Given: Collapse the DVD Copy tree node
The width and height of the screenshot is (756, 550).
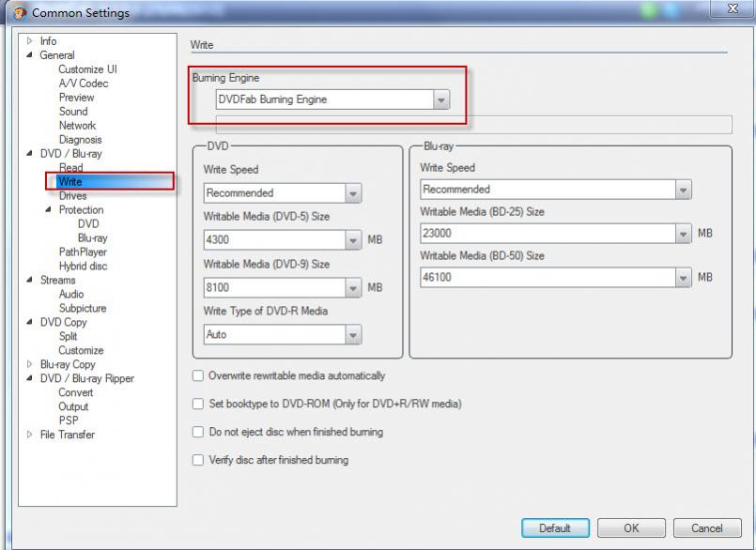Looking at the screenshot, I should (x=30, y=322).
